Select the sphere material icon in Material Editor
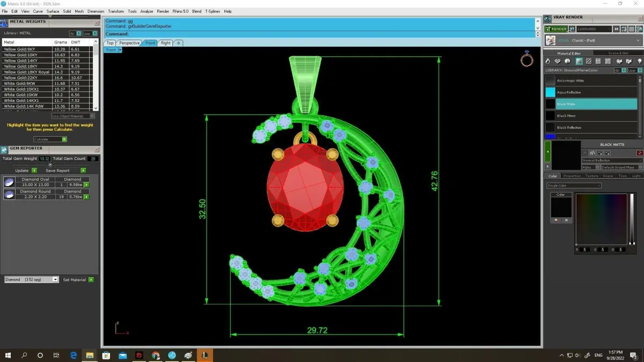This screenshot has height=362, width=644. pos(567,61)
